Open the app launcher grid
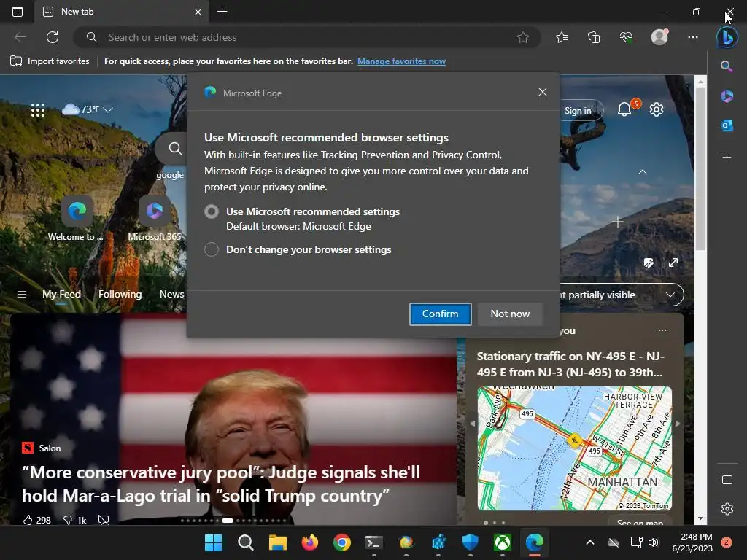 (x=38, y=110)
